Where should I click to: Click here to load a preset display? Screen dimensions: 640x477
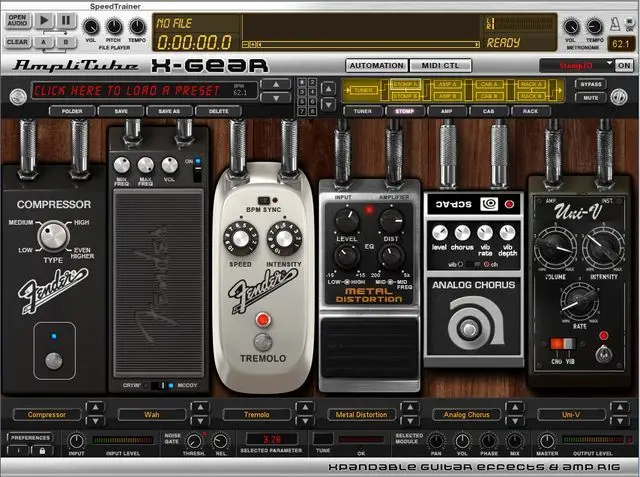144,91
